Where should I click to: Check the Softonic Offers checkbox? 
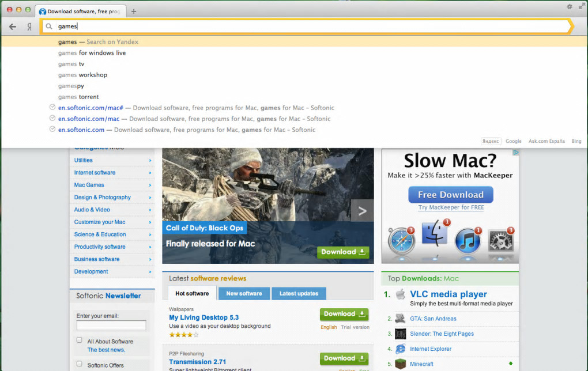(x=79, y=364)
